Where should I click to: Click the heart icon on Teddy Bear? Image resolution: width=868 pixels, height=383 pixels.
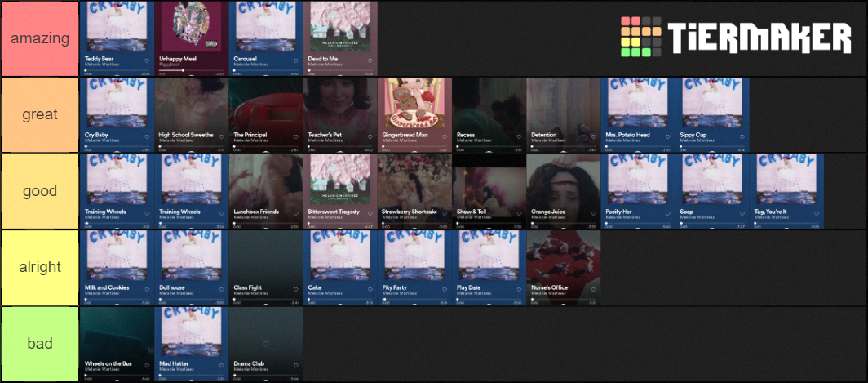click(x=147, y=60)
